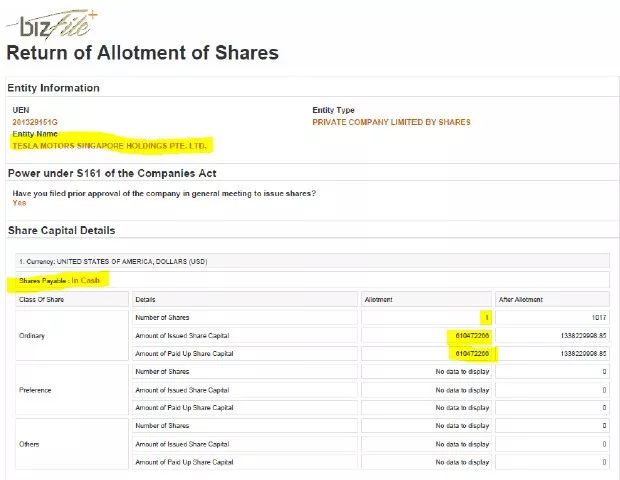This screenshot has width=620, height=480.
Task: Click 'No data to display' for Others issued capital
Action: pos(462,444)
